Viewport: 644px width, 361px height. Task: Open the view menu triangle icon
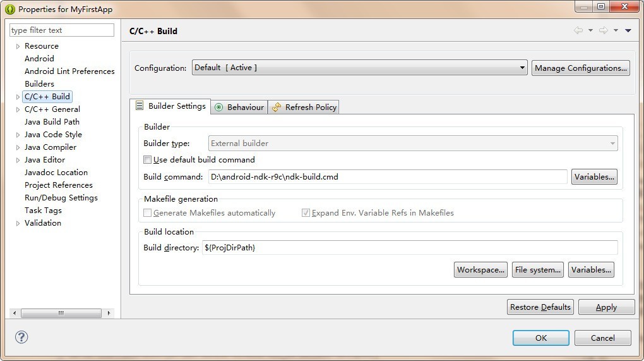click(628, 30)
